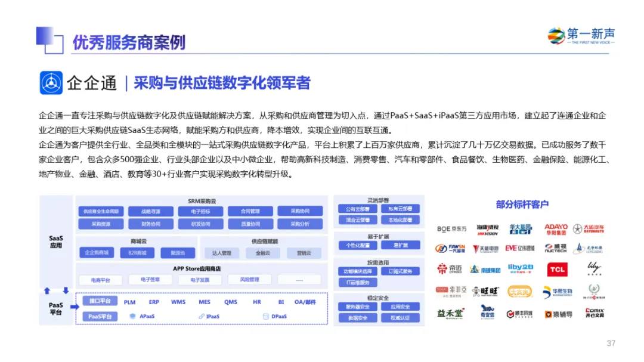Click the 顺丰同城 logo
This screenshot has height=362, width=644.
519,314
